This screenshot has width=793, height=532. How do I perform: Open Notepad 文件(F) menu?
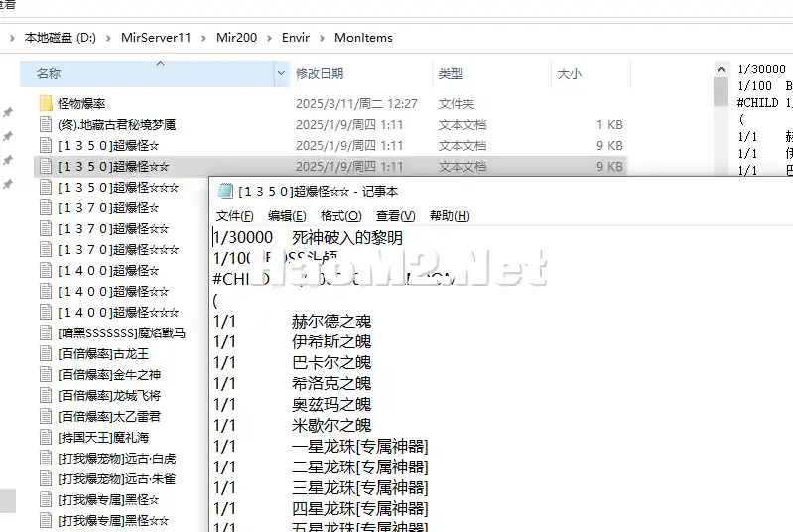(234, 216)
